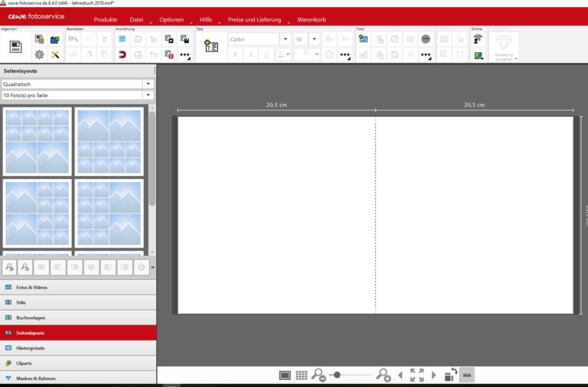Image resolution: width=588 pixels, height=387 pixels.
Task: Click the red magnet snap icon
Action: tap(122, 55)
